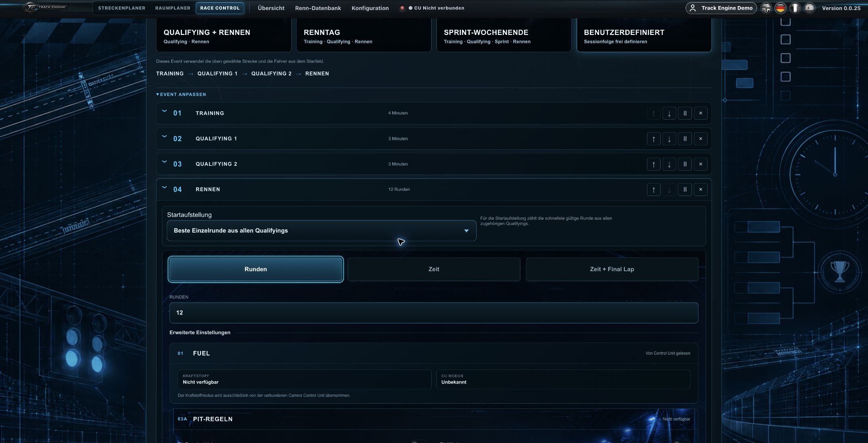Choose Runden as race mode
Screen dimensions: 868x443
[x=256, y=269]
